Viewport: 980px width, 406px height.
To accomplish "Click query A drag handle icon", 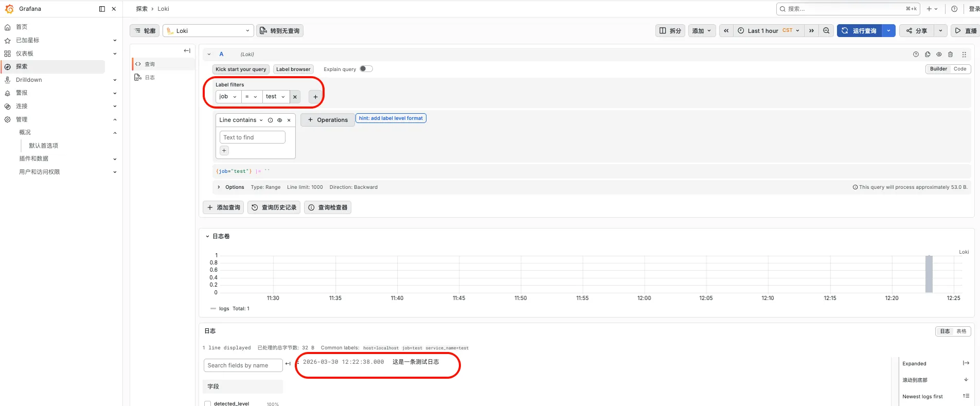I will point(964,55).
